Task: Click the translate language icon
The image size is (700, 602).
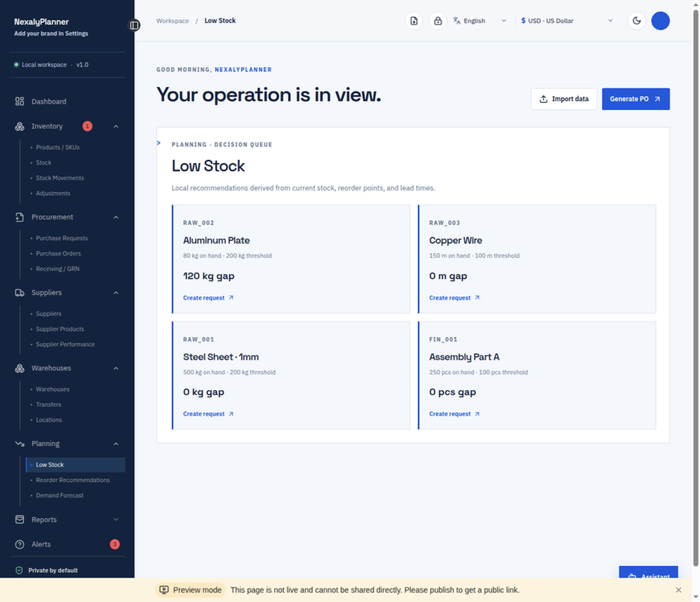Action: pos(457,21)
